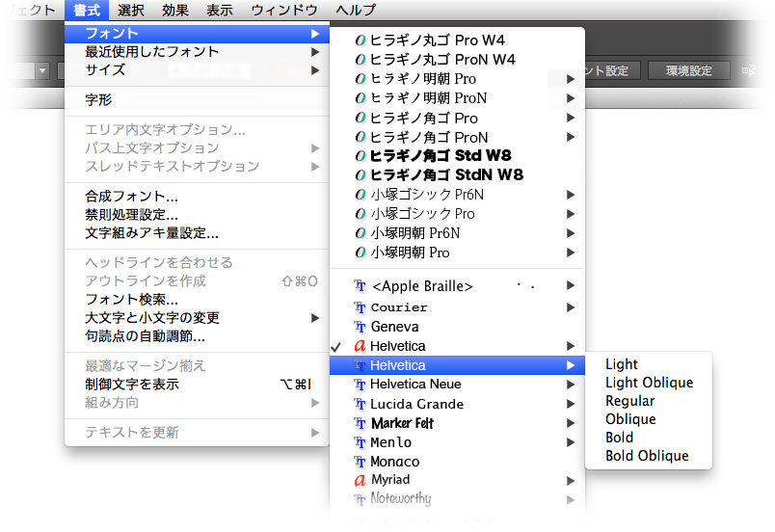
Task: Click OpenType icon beside 小塚ゴシック Pr6N
Action: (x=361, y=195)
